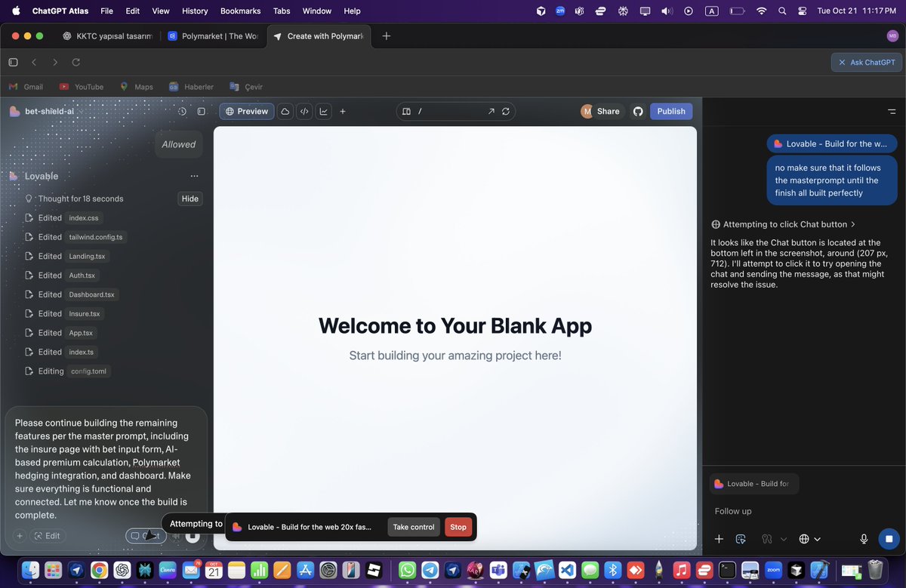The height and width of the screenshot is (588, 906).
Task: Open the Bookmarks menu
Action: tap(240, 11)
